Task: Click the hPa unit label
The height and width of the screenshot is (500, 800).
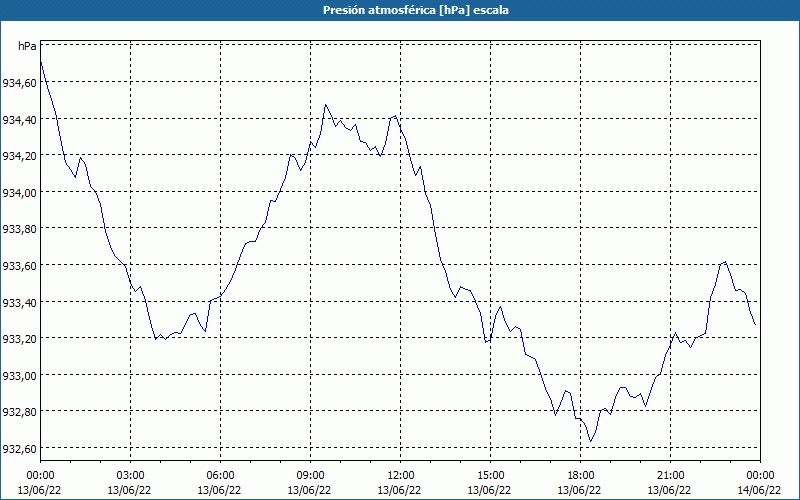Action: (x=27, y=46)
